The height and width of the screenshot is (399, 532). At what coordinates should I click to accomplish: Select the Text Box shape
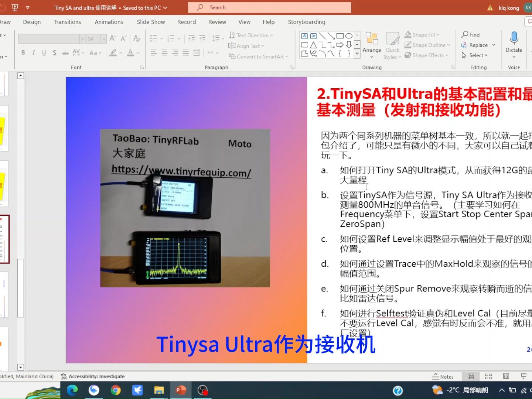click(304, 36)
